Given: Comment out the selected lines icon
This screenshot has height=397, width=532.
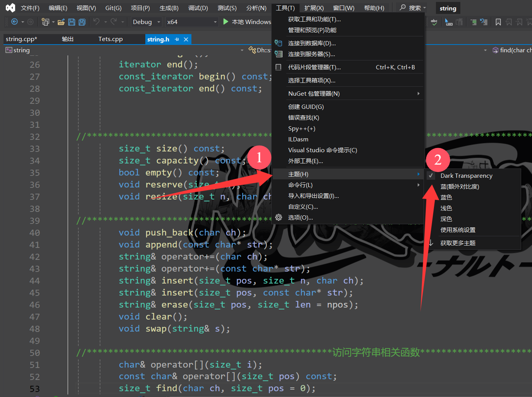Looking at the screenshot, I should pyautogui.click(x=473, y=22).
